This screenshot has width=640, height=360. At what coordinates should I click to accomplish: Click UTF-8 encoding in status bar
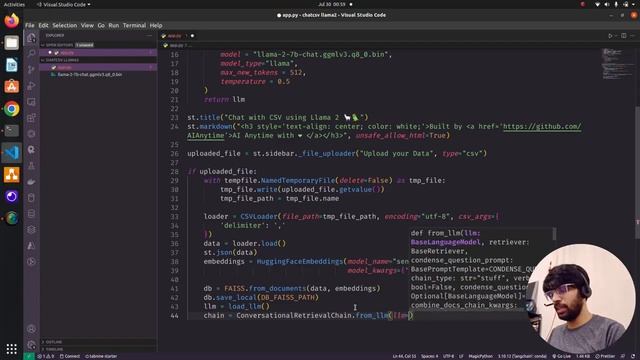[448, 356]
